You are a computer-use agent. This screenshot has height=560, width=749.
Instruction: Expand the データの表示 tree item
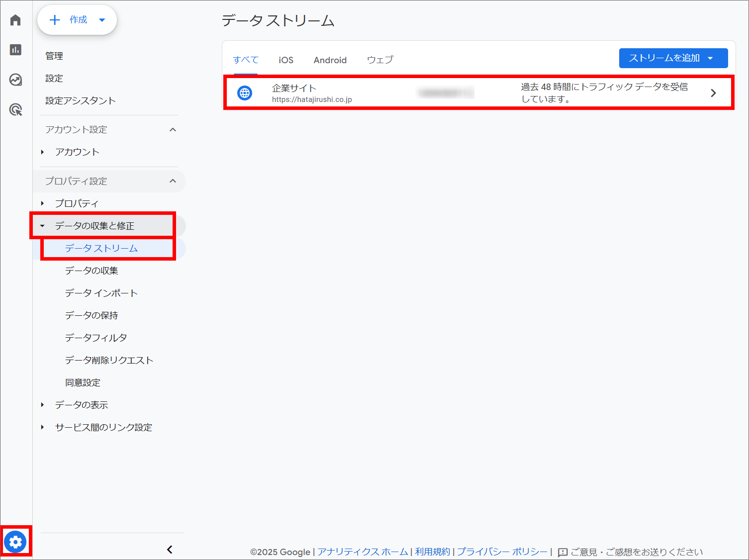pos(43,405)
